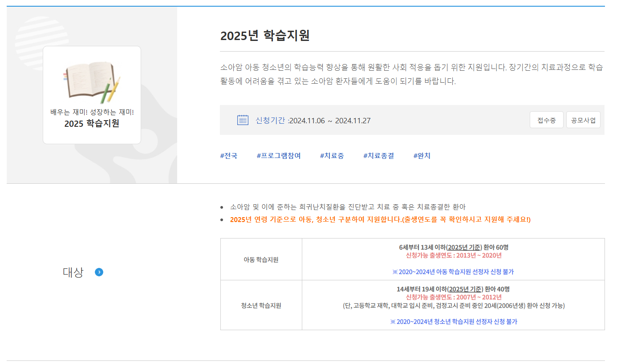Click the blue 청소년 학습지원 선정자 신청 불가 note
This screenshot has height=364, width=621.
pyautogui.click(x=453, y=321)
